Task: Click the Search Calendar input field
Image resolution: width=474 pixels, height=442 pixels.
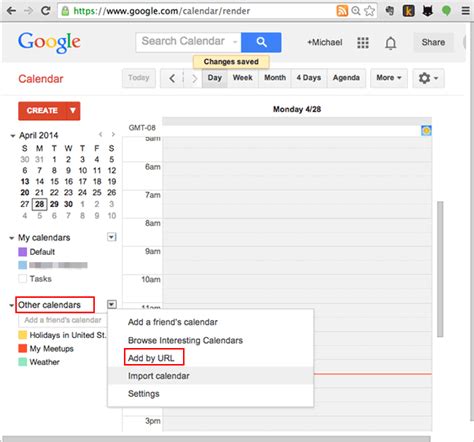Action: click(x=188, y=42)
